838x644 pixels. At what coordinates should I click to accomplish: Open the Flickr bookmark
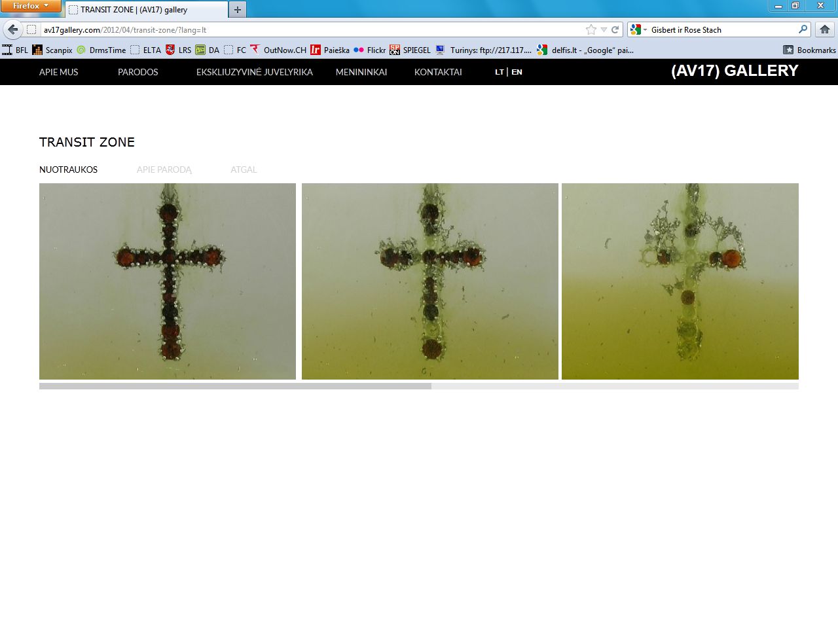pyautogui.click(x=370, y=50)
